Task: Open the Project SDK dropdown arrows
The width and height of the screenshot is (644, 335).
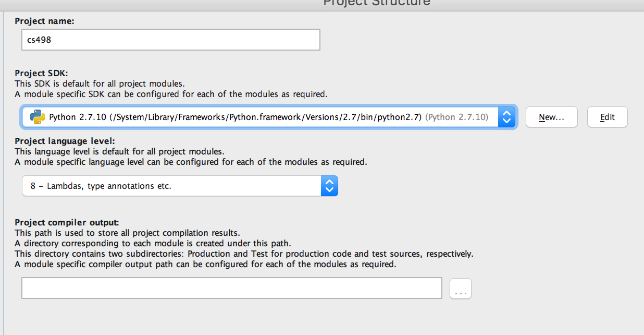Action: pos(506,117)
